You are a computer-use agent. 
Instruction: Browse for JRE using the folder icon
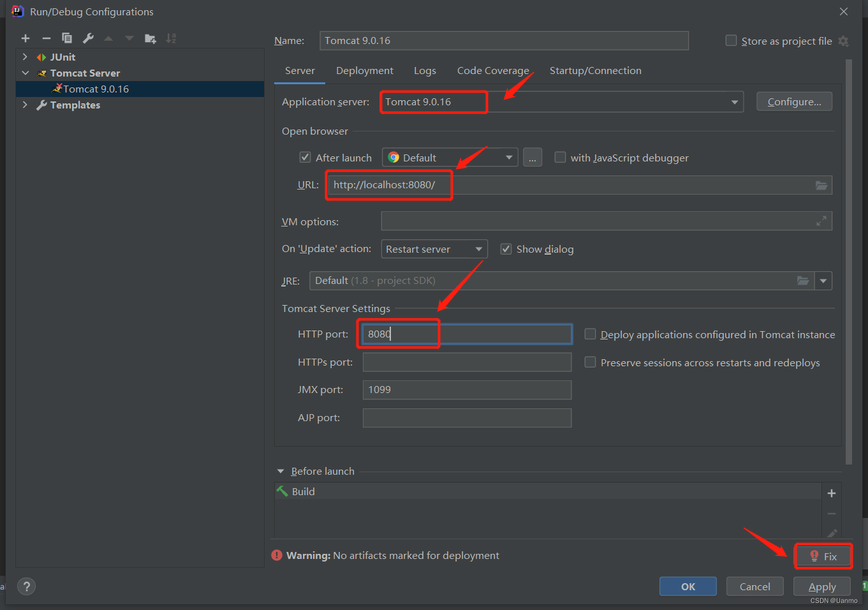803,281
